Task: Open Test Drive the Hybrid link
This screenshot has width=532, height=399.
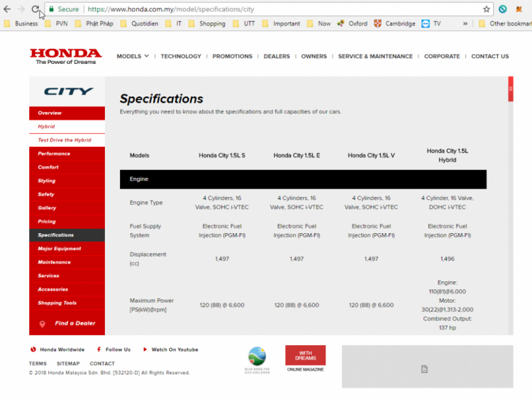Action: coord(67,140)
